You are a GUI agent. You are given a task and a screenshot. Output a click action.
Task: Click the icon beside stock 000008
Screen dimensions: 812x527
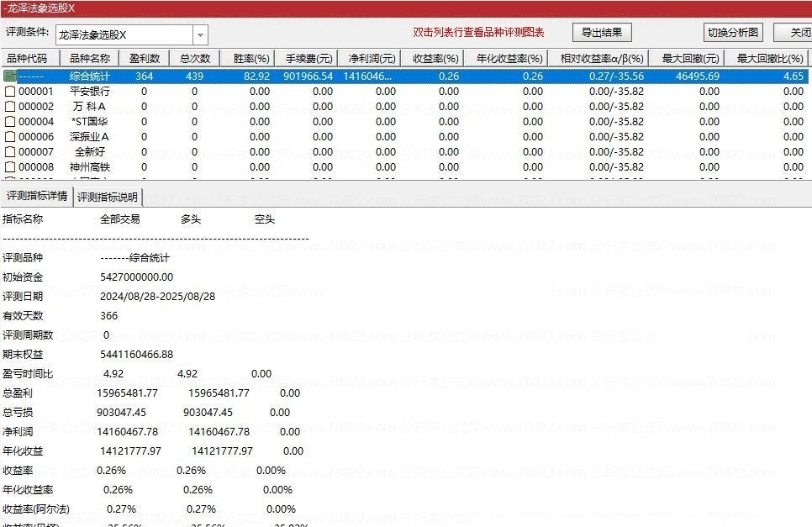coord(10,167)
